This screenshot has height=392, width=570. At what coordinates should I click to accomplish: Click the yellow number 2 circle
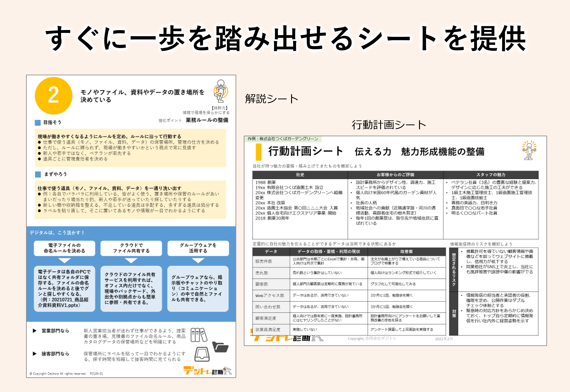tap(54, 96)
